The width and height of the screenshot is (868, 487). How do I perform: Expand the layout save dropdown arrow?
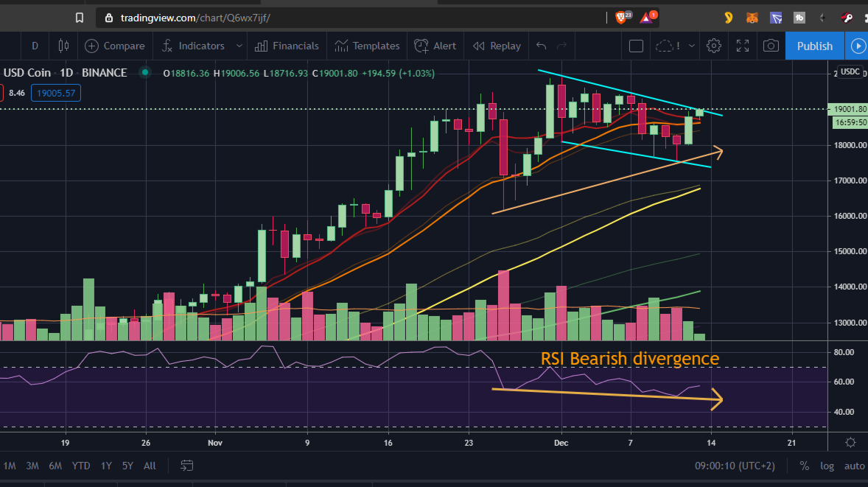[691, 46]
